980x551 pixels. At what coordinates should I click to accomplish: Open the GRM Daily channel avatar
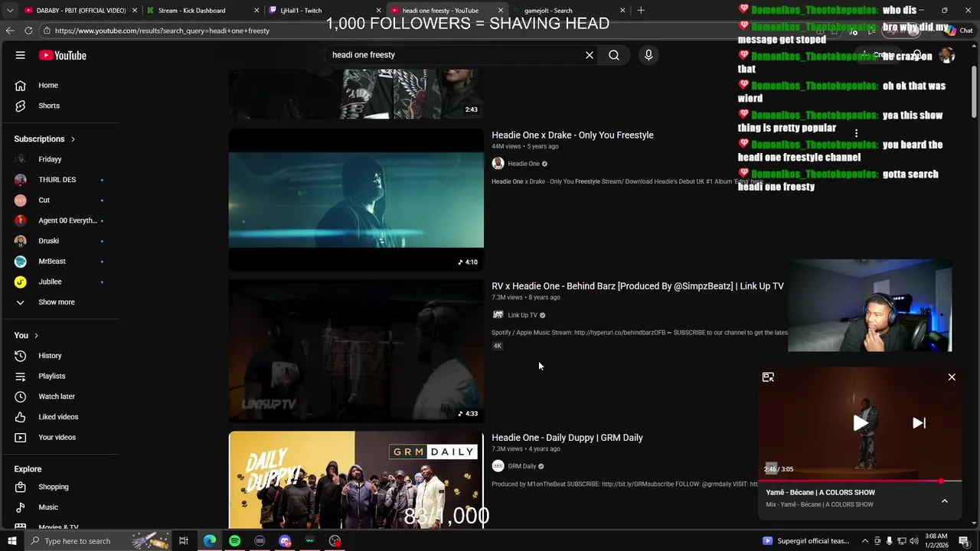(498, 466)
